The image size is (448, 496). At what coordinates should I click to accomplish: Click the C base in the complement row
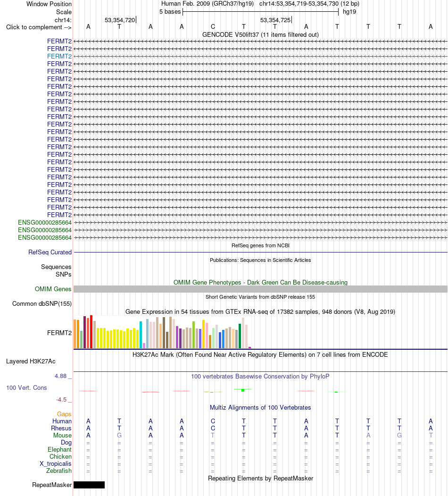point(213,27)
